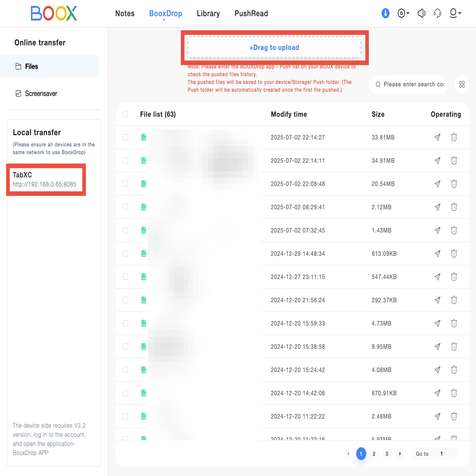Image resolution: width=476 pixels, height=476 pixels.
Task: Delete the 4.73MB file
Action: point(454,323)
